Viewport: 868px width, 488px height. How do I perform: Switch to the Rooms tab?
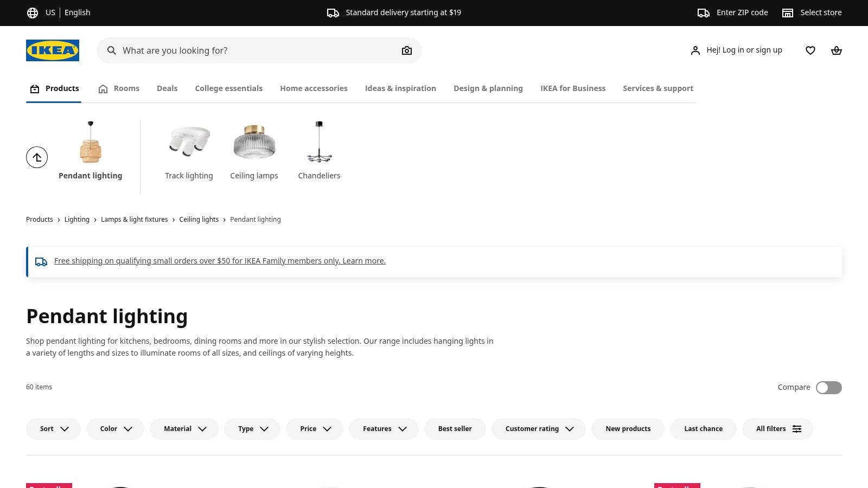point(119,88)
